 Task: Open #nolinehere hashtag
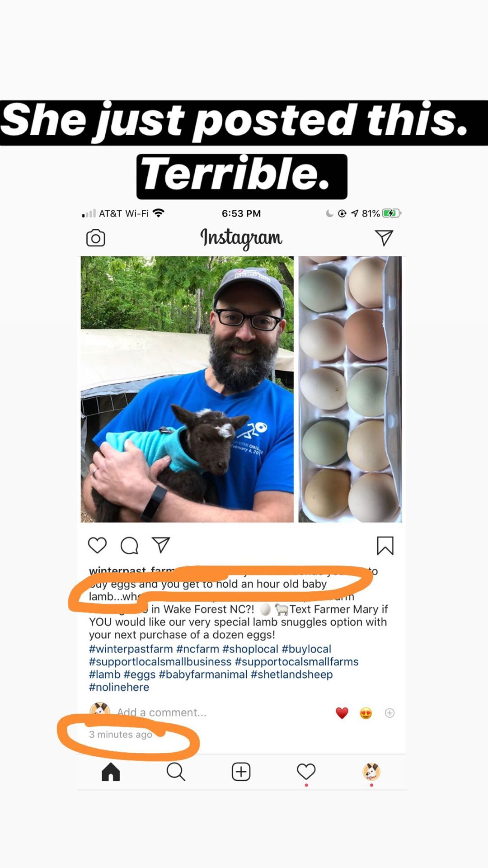pos(119,687)
